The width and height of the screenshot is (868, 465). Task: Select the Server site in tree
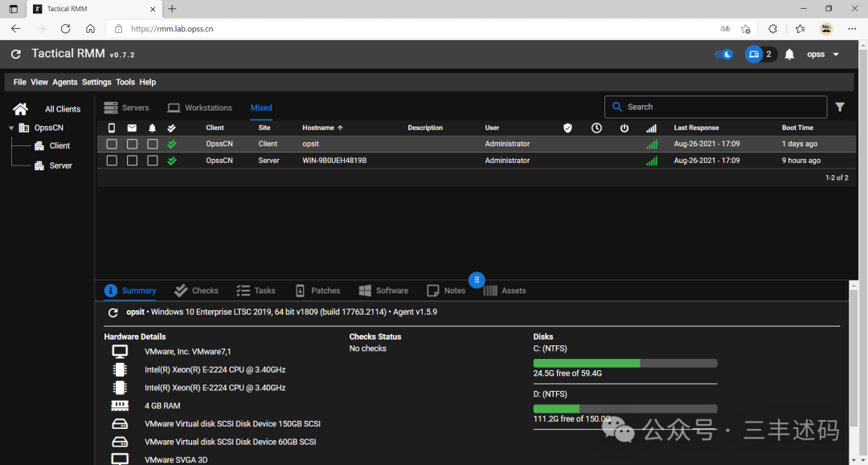pos(61,165)
